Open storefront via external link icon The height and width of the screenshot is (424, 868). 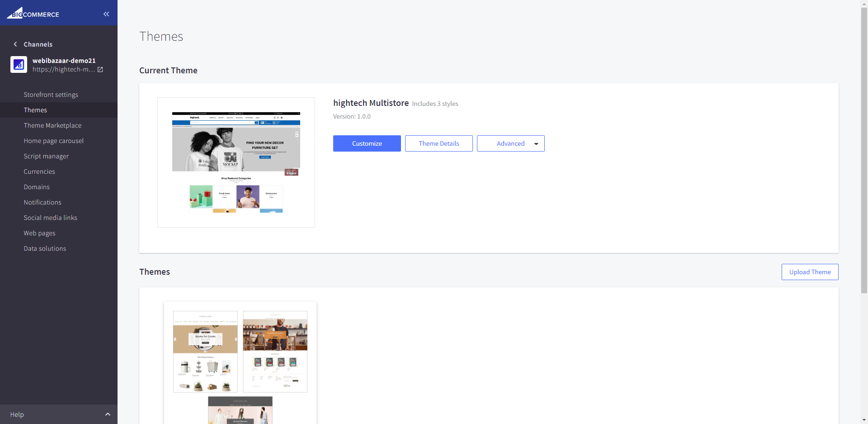pyautogui.click(x=100, y=70)
